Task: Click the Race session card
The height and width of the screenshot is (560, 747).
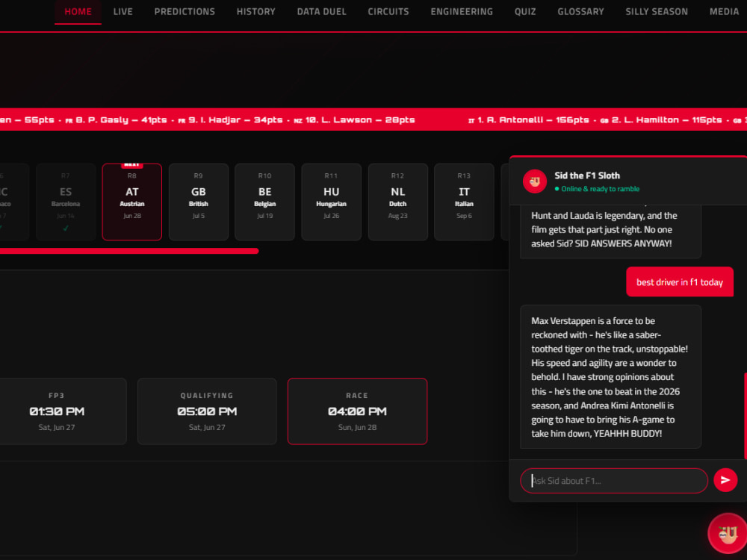Action: pos(357,411)
